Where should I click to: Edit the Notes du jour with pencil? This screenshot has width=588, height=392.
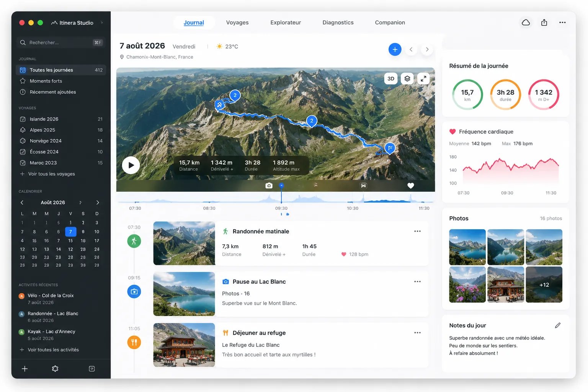click(558, 325)
